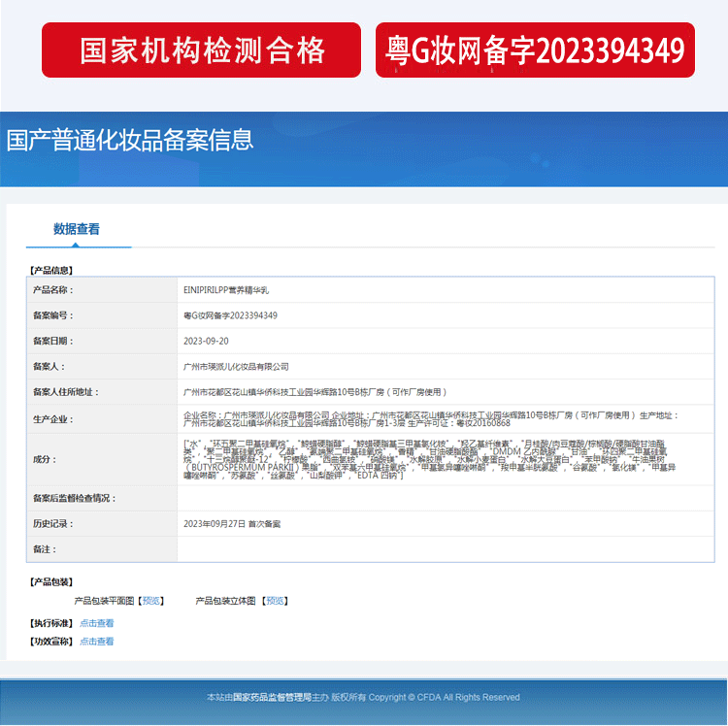The image size is (728, 726).
Task: Select filing date 2023-09-20
Action: coord(206,342)
